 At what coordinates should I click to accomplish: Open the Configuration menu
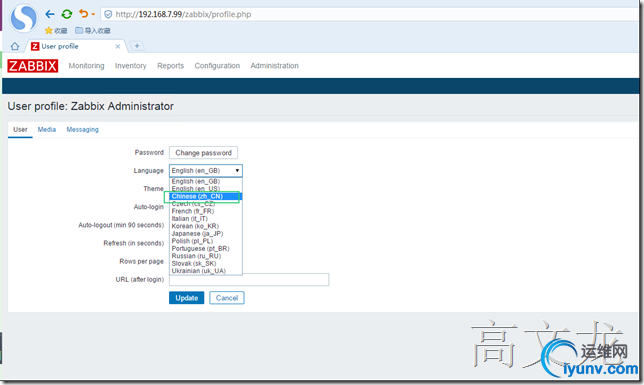click(217, 66)
